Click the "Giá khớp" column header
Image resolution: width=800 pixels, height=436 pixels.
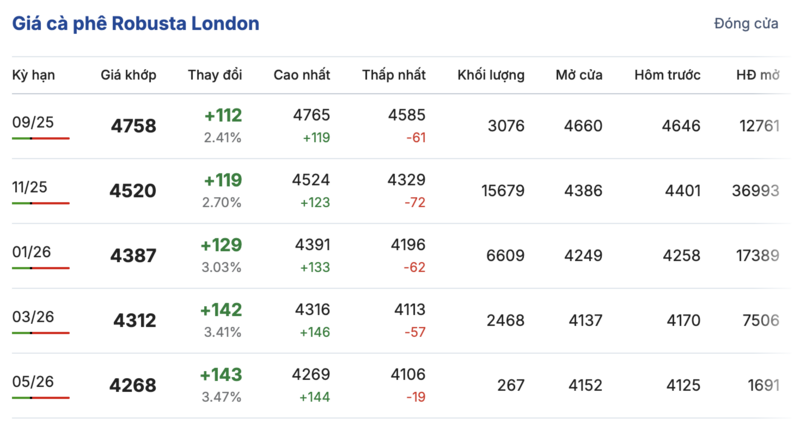pyautogui.click(x=128, y=76)
